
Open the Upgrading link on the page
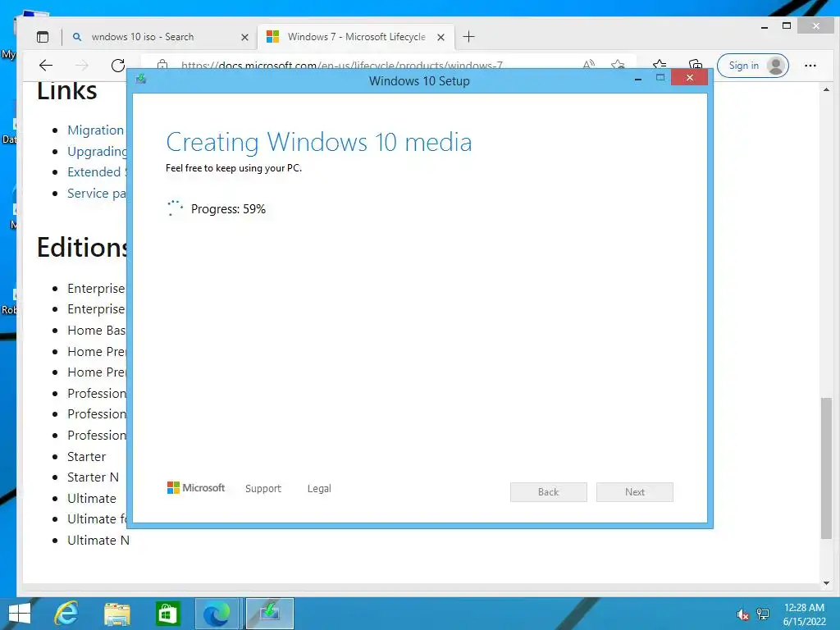click(97, 152)
